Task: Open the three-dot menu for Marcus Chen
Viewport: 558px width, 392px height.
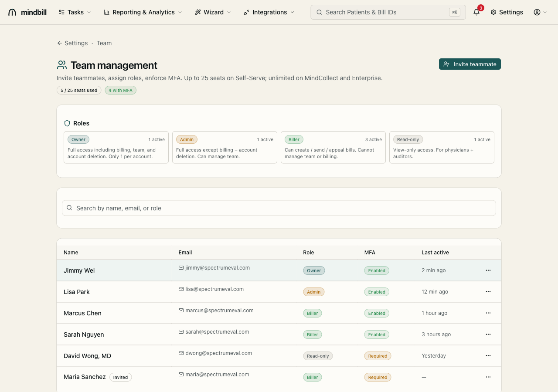Action: (x=488, y=313)
